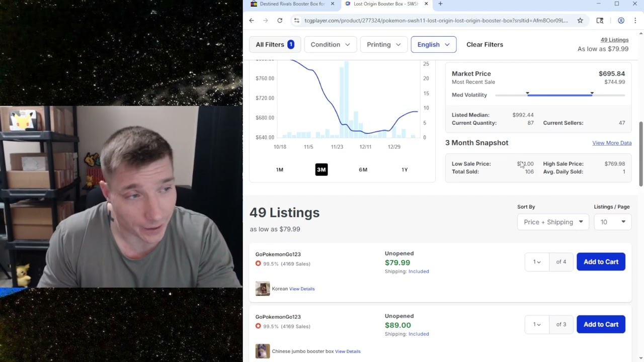Open Sort By Price + Shipping dropdown

(x=553, y=222)
